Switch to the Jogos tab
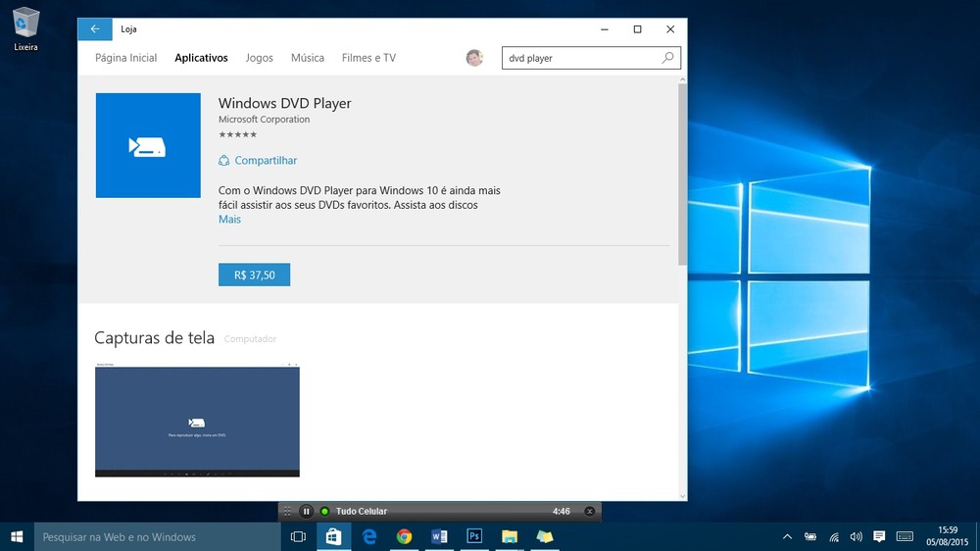The image size is (980, 551). [x=259, y=58]
